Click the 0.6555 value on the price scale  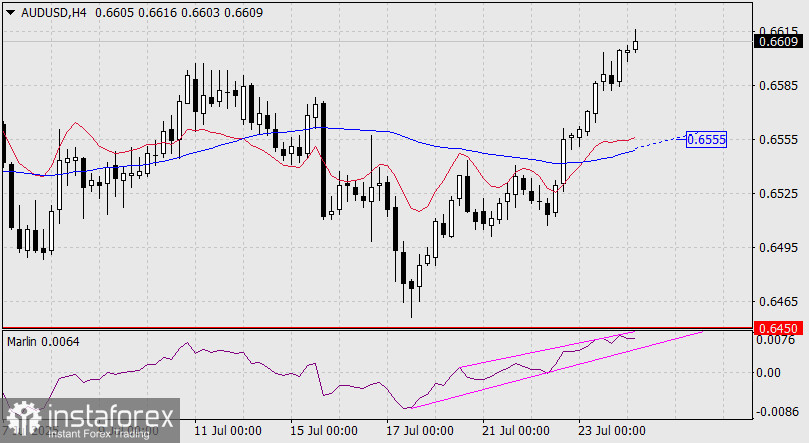point(779,140)
